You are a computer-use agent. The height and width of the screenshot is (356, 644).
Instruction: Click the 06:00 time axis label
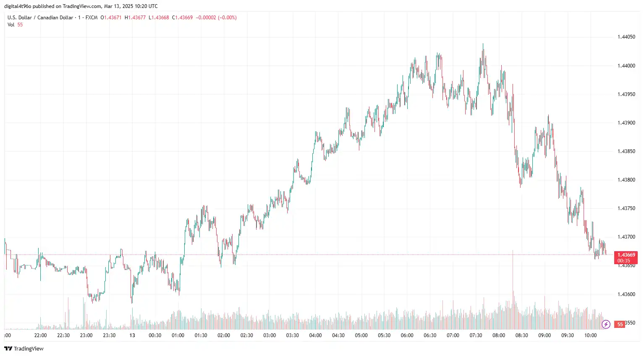tap(407, 335)
